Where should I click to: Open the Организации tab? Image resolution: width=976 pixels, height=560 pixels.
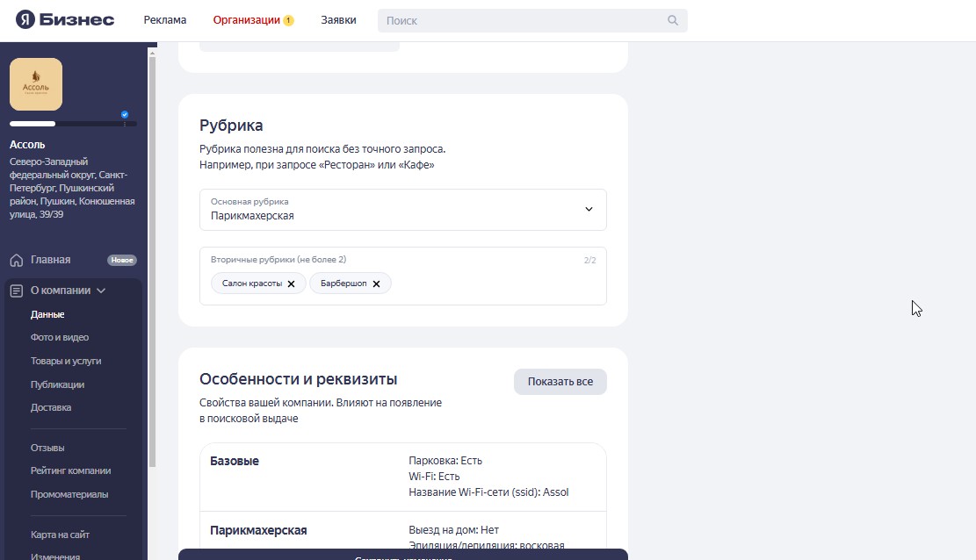click(x=247, y=20)
